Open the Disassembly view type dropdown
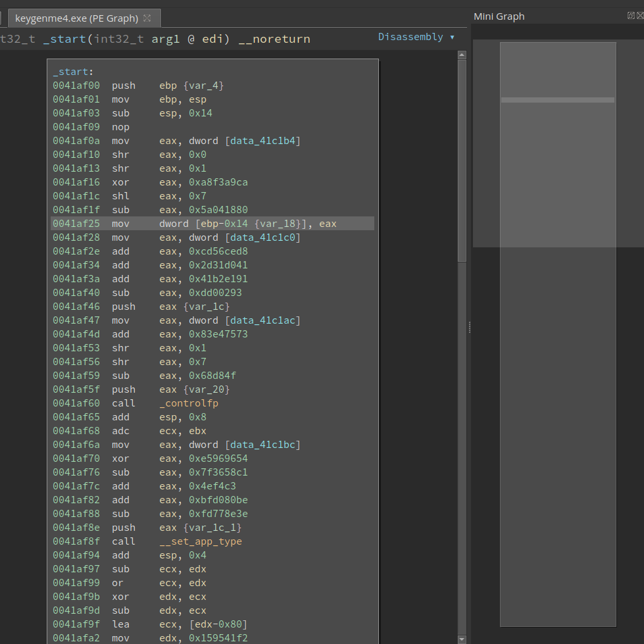 pos(416,37)
